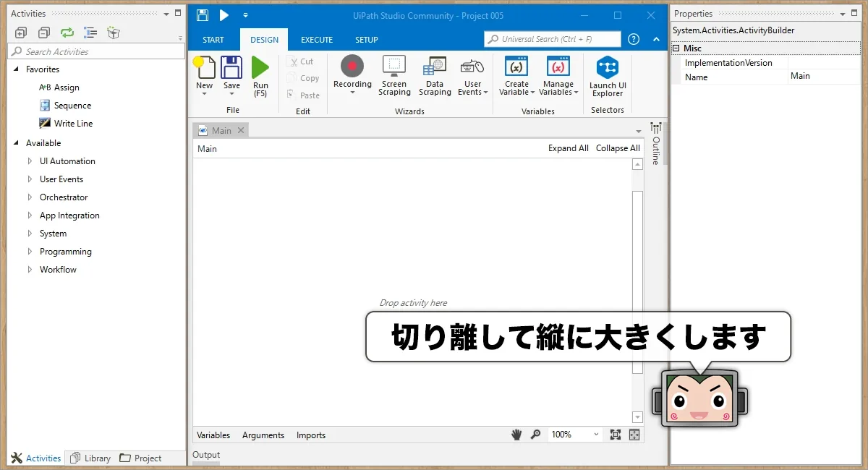Select the Activities bottom panel tab
Screen dimensions: 868x470
[36, 458]
